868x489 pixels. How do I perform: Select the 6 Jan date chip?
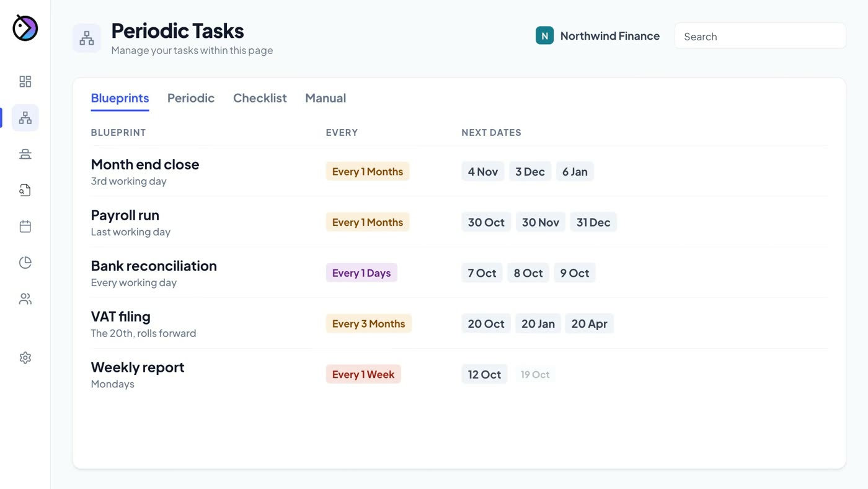tap(575, 172)
